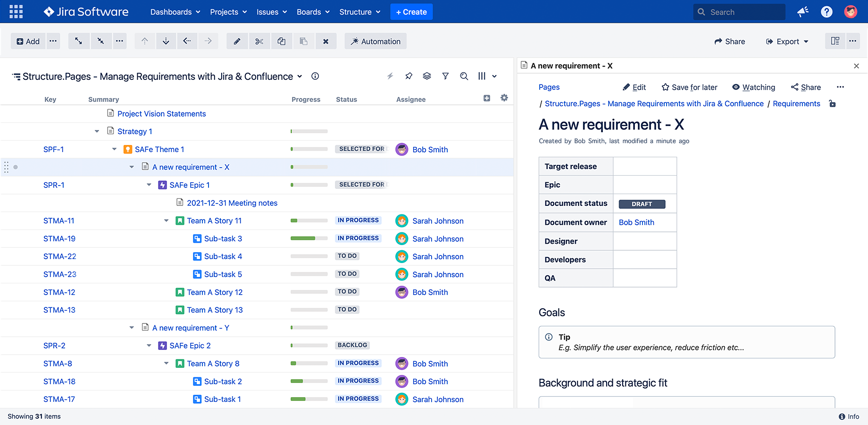Open the notifications megaphone icon
Viewport: 868px width, 425px height.
[x=803, y=12]
